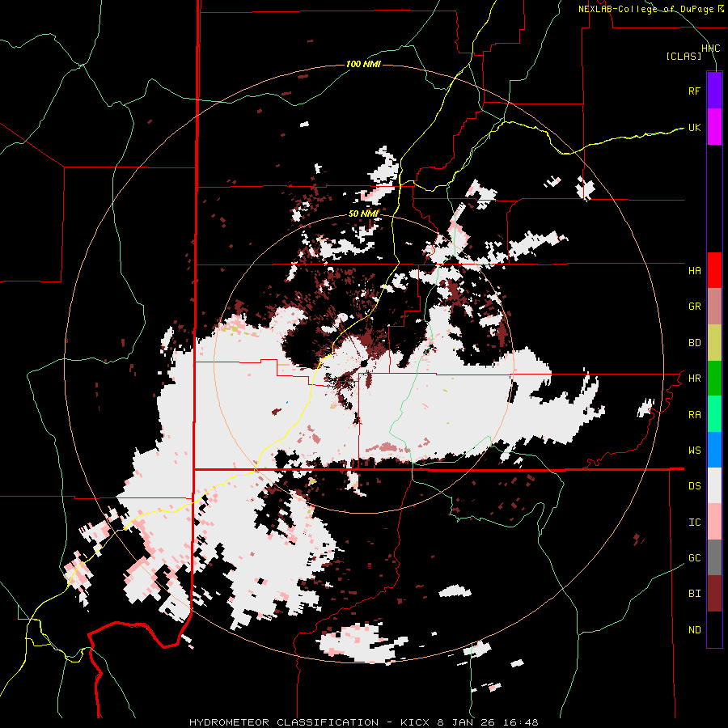Click the GC legend label

point(694,557)
